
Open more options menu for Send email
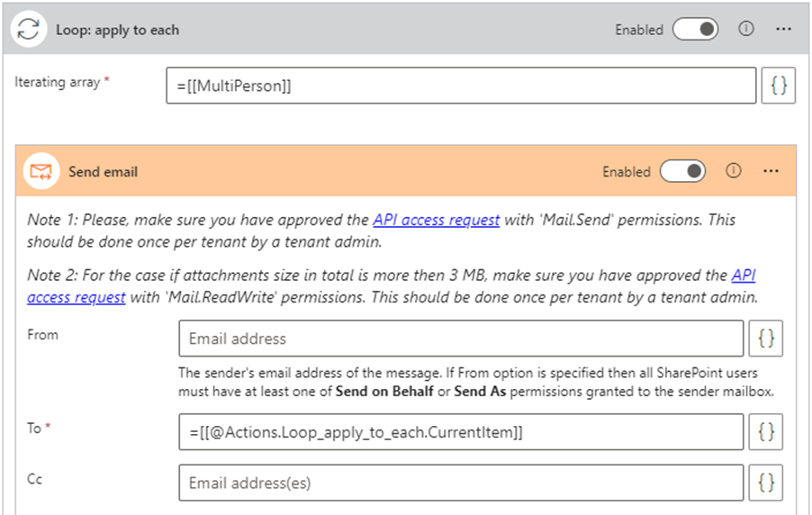(771, 171)
